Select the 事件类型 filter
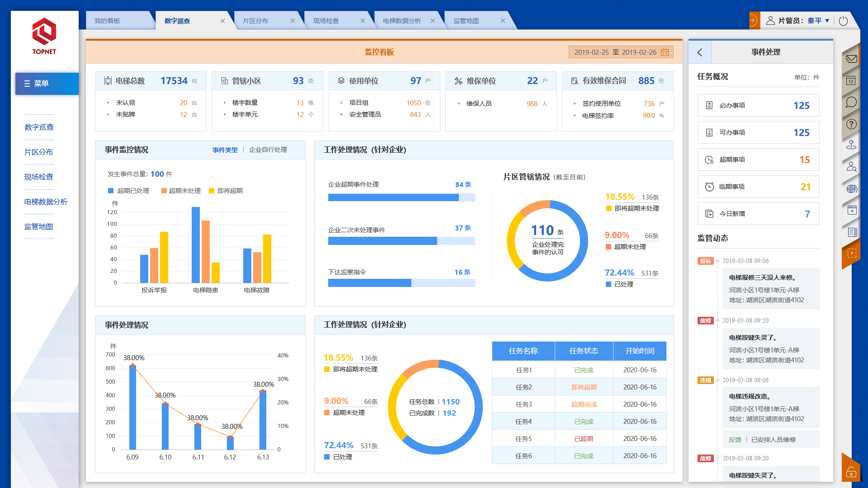This screenshot has height=488, width=868. click(225, 150)
